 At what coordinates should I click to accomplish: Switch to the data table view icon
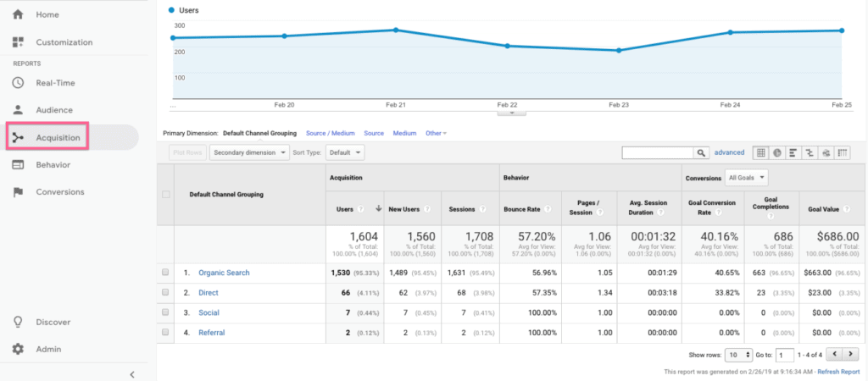(x=760, y=152)
